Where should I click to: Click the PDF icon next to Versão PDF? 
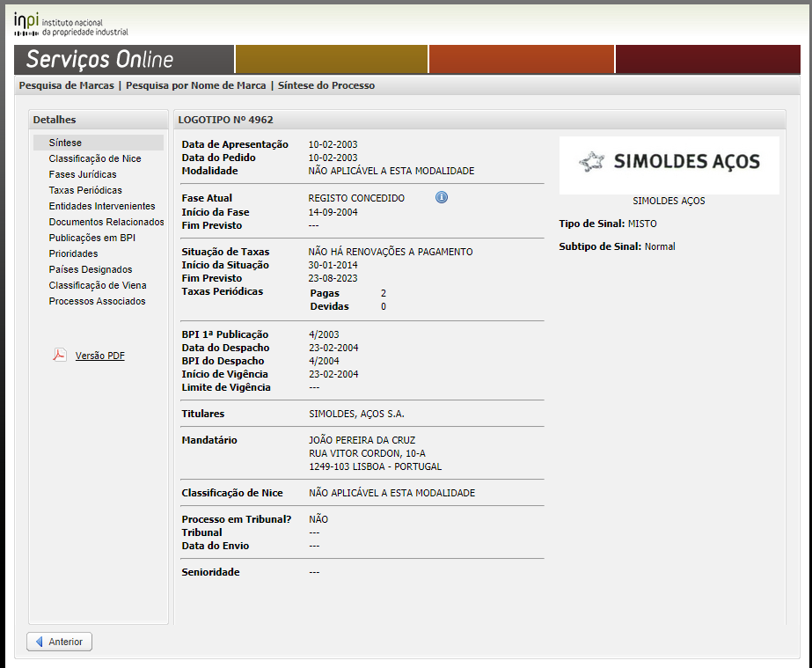pos(60,355)
